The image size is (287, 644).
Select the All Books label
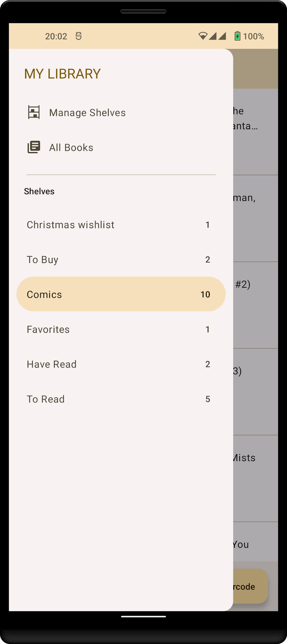point(71,147)
